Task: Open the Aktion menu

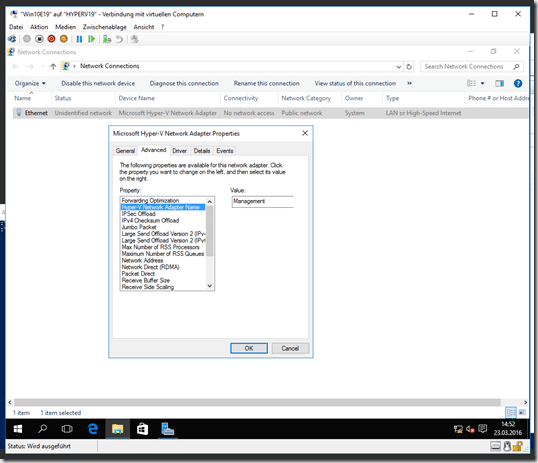Action: coord(39,27)
